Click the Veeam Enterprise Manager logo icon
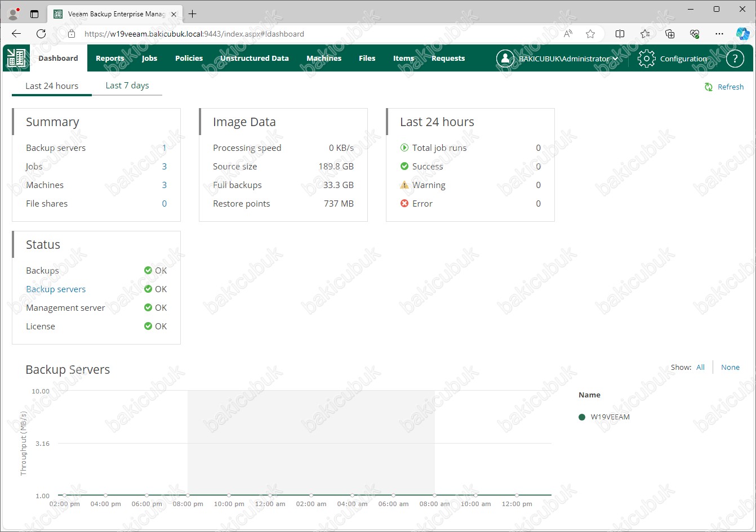The height and width of the screenshot is (532, 756). [16, 59]
